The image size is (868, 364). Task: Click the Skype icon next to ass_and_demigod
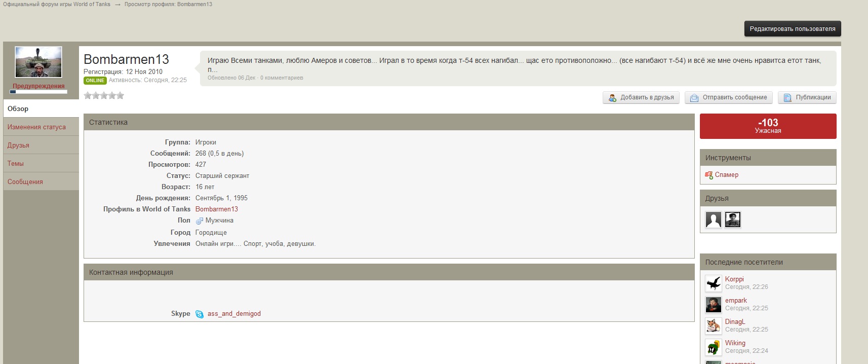200,314
